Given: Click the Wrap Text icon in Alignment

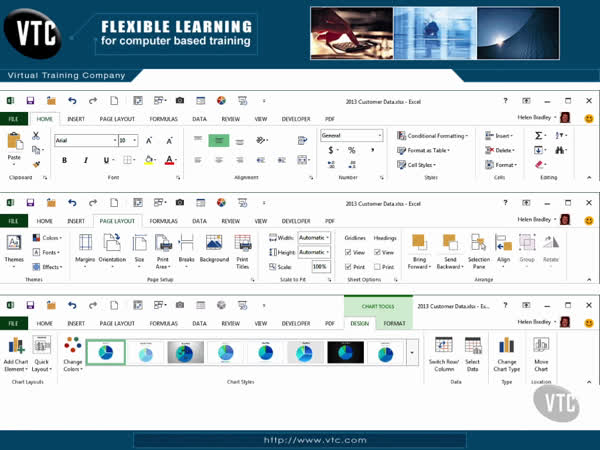Looking at the screenshot, I should [302, 140].
